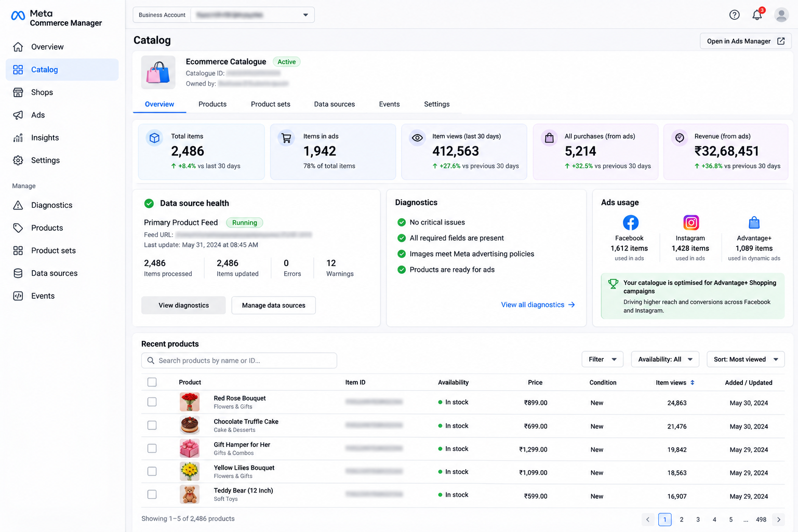Check the Chocolate Truffle Cake row checkbox

pyautogui.click(x=152, y=425)
